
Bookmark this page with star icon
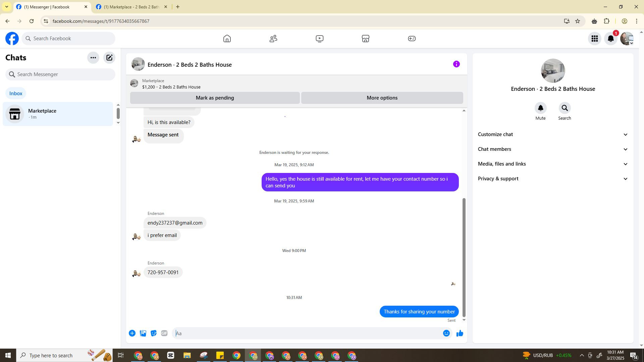pos(578,21)
